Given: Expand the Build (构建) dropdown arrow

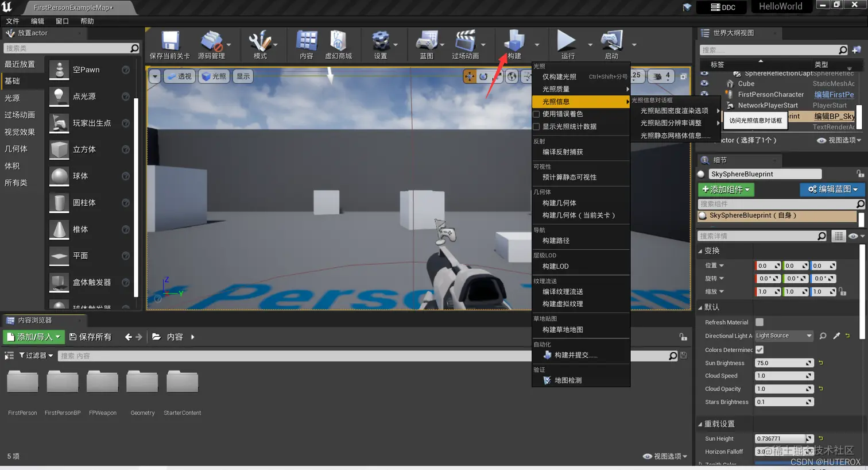Looking at the screenshot, I should click(x=537, y=44).
